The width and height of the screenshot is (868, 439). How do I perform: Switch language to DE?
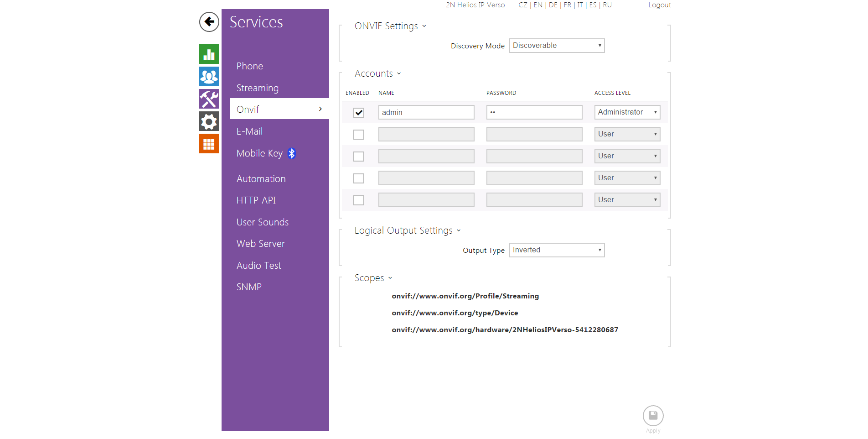[553, 5]
